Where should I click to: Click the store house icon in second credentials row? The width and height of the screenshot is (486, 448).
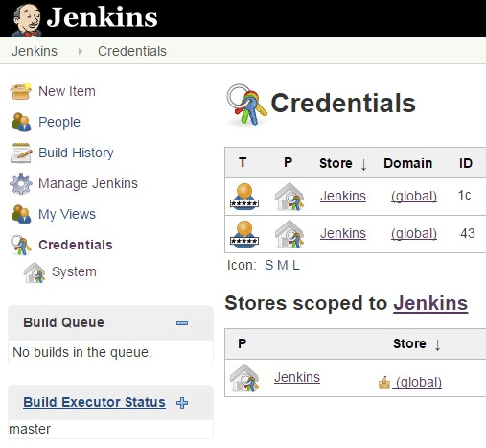pyautogui.click(x=289, y=234)
